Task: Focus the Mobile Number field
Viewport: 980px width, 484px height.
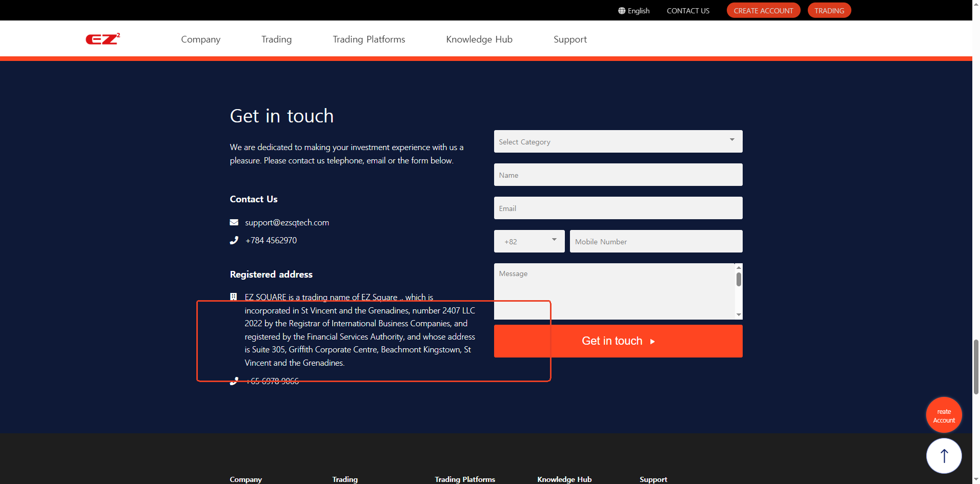Action: pos(656,241)
